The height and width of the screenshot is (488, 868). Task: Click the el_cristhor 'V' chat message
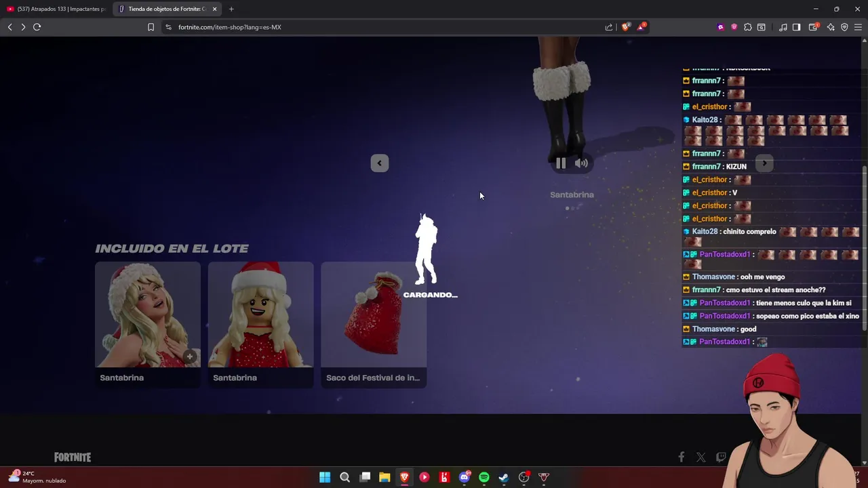pyautogui.click(x=734, y=192)
